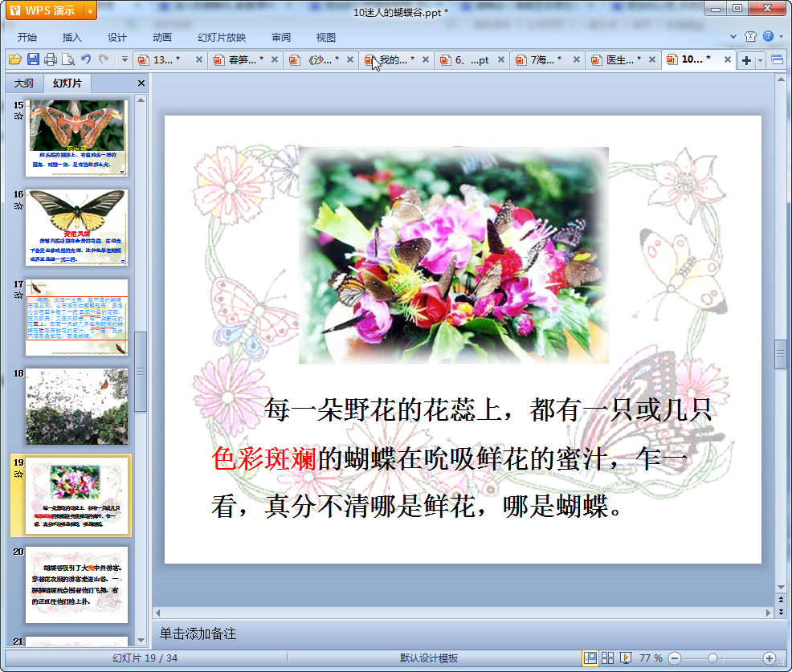Open the 插入 menu tab
Image resolution: width=792 pixels, height=672 pixels.
click(71, 38)
